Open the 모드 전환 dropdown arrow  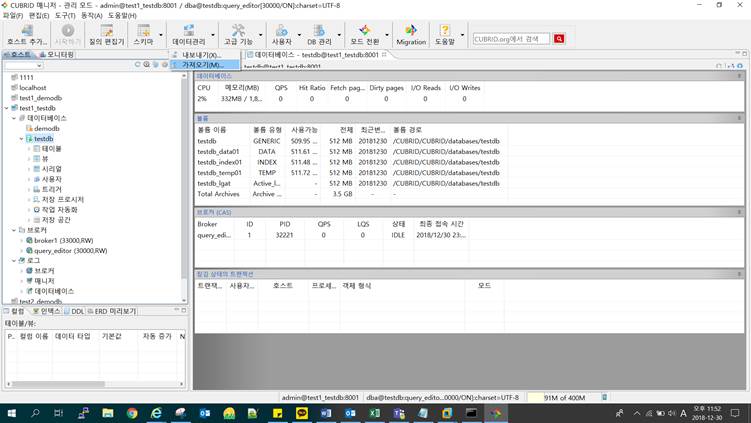(x=387, y=35)
